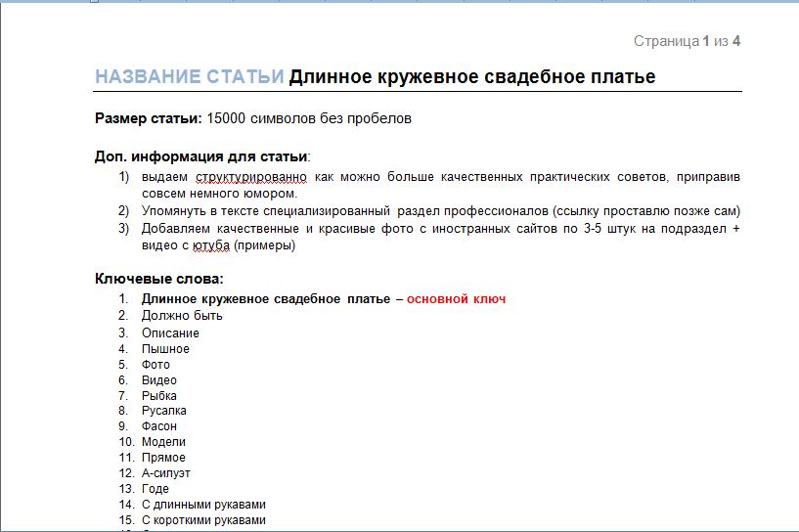Click keyword 'Должно быть'
This screenshot has width=799, height=532.
[182, 316]
